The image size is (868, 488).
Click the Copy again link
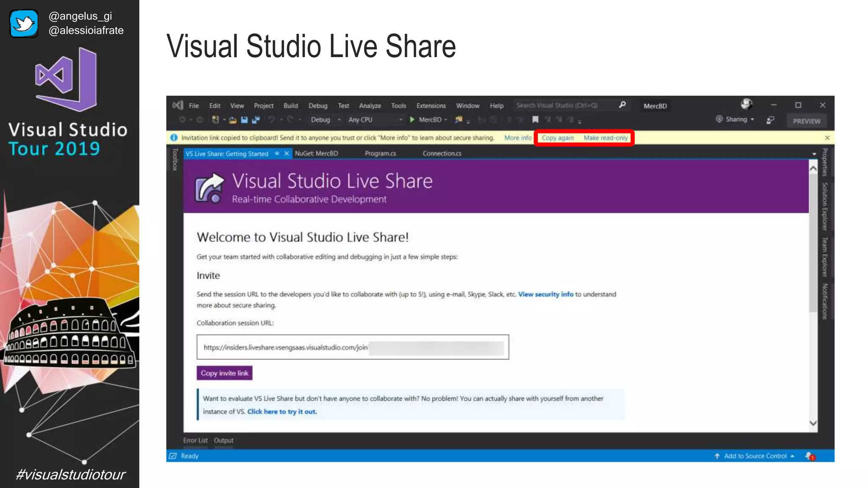(557, 138)
